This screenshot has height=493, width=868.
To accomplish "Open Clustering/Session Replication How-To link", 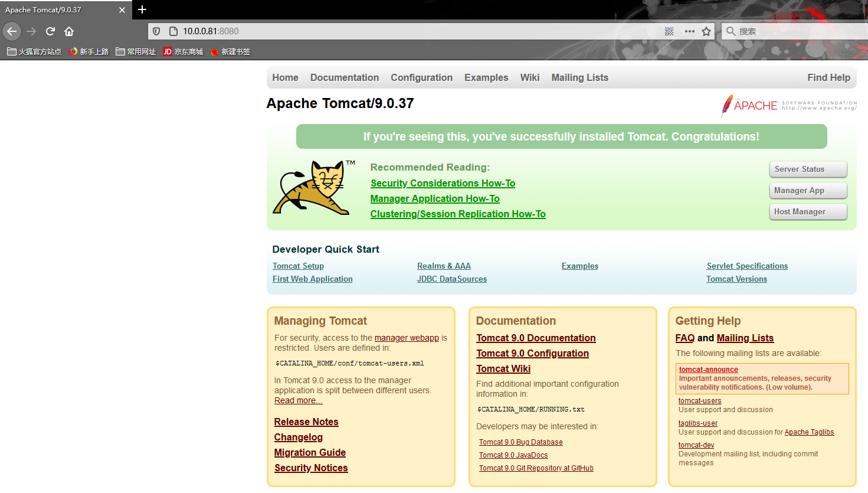I will point(458,214).
